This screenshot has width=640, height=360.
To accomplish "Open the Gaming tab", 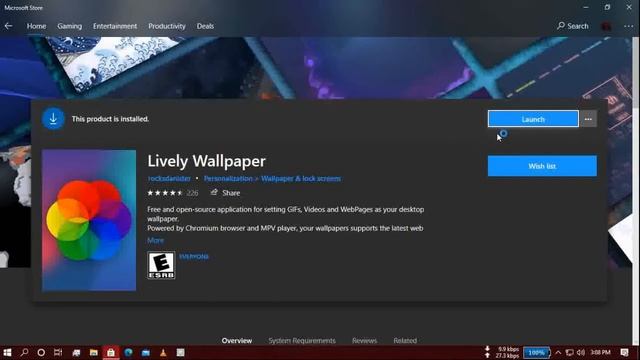I will point(69,26).
